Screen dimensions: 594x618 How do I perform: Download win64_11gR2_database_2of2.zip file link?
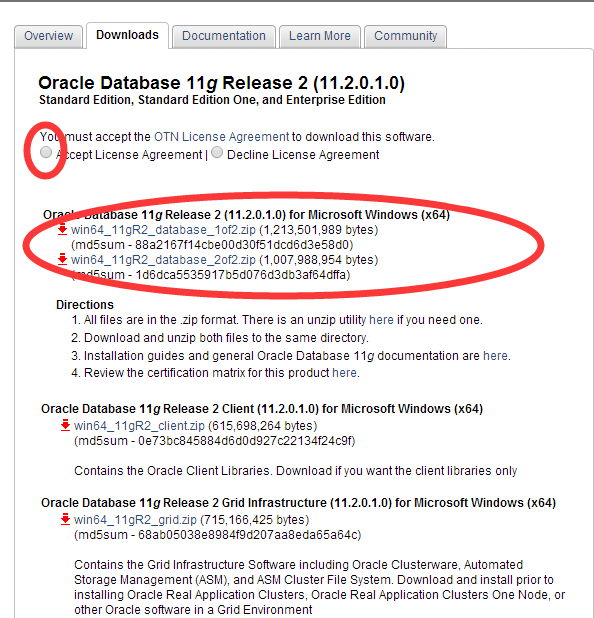pyautogui.click(x=163, y=260)
